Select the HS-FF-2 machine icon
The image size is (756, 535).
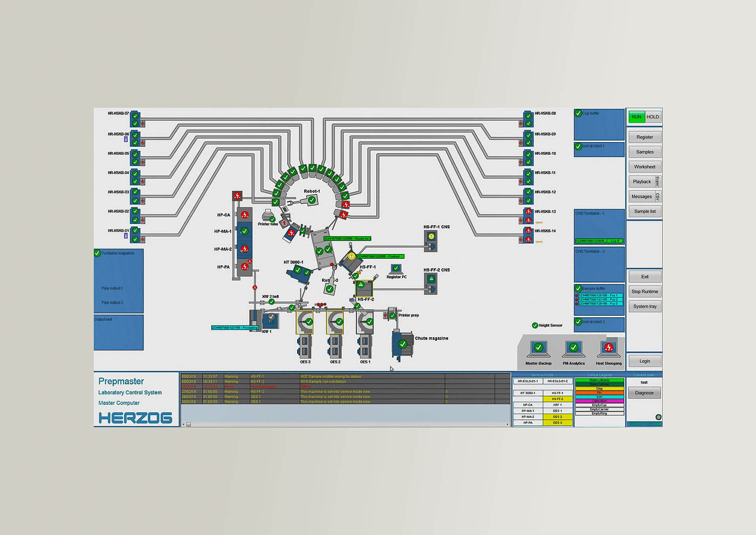point(364,288)
